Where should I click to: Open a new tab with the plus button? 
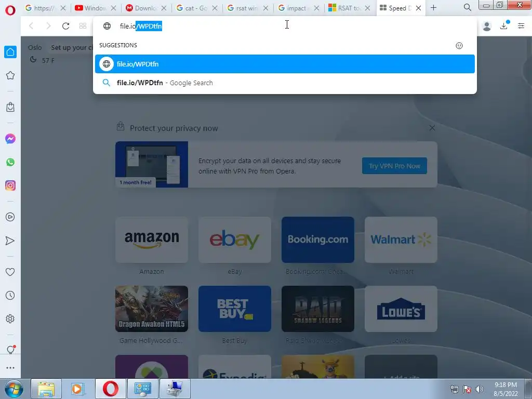434,7
